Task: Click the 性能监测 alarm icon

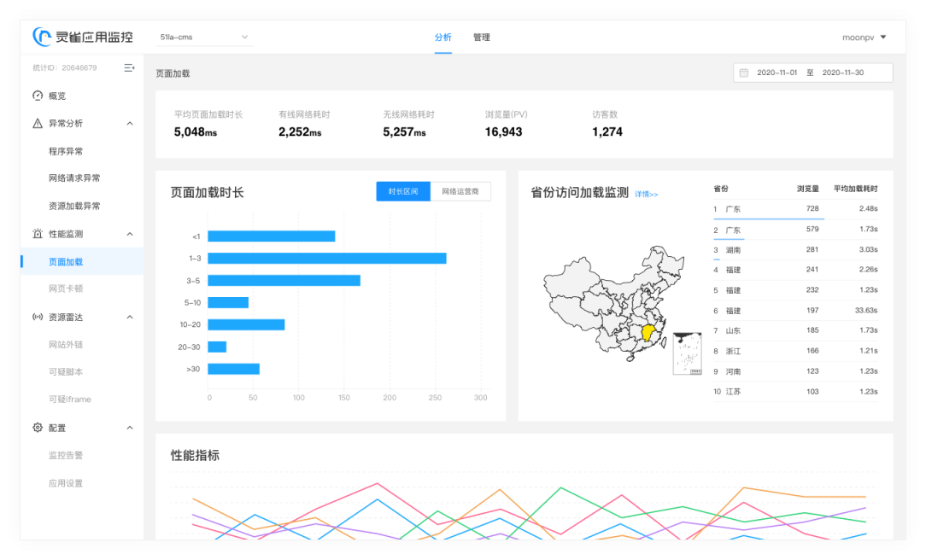Action: click(38, 234)
